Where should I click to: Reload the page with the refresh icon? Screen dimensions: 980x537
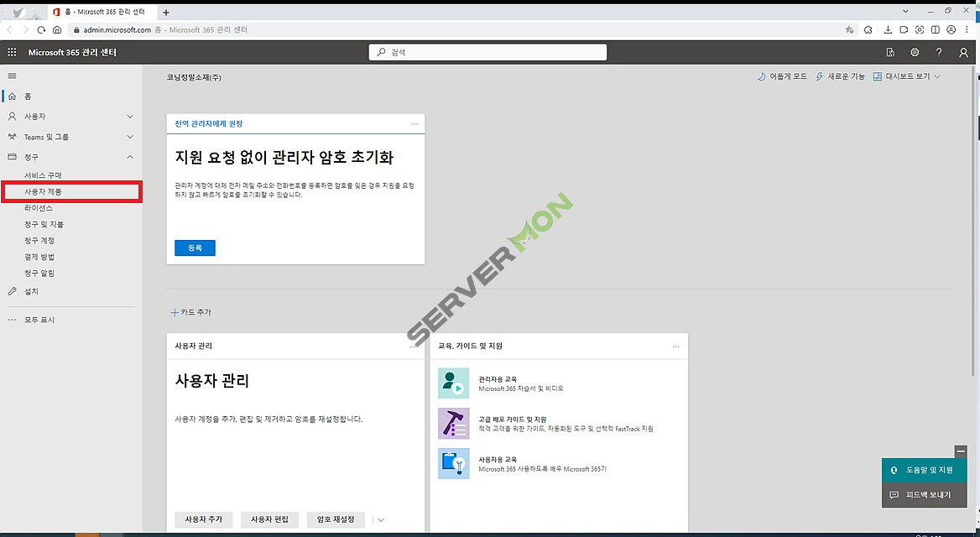click(41, 29)
